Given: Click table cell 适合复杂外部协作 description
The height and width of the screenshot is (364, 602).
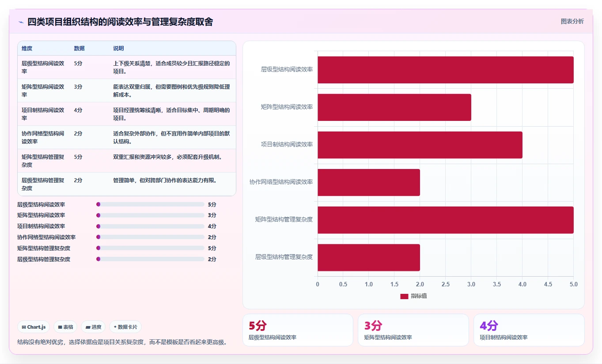Looking at the screenshot, I should point(172,137).
